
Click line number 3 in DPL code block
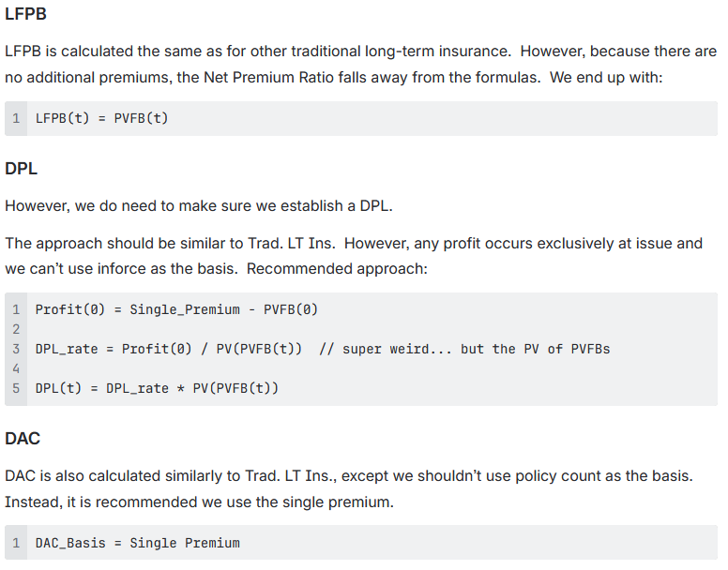(x=17, y=349)
